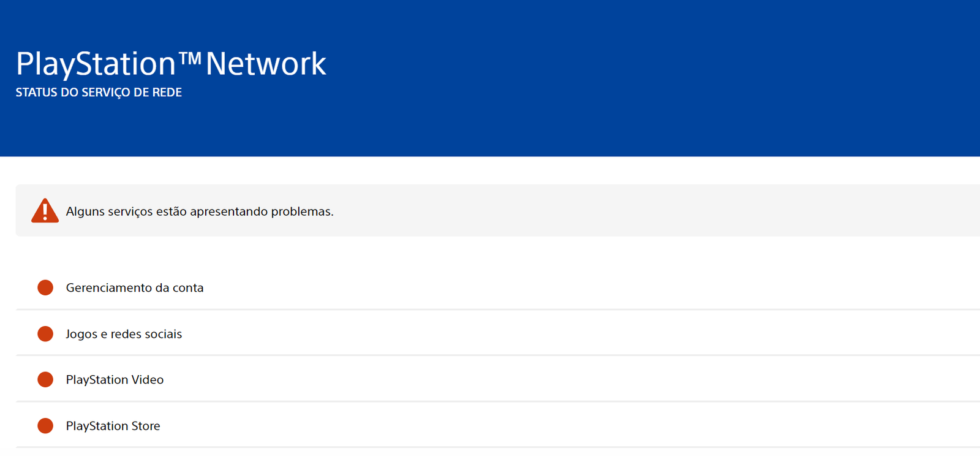Click the word PlayStation in the page title
The height and width of the screenshot is (456, 980).
pos(96,64)
